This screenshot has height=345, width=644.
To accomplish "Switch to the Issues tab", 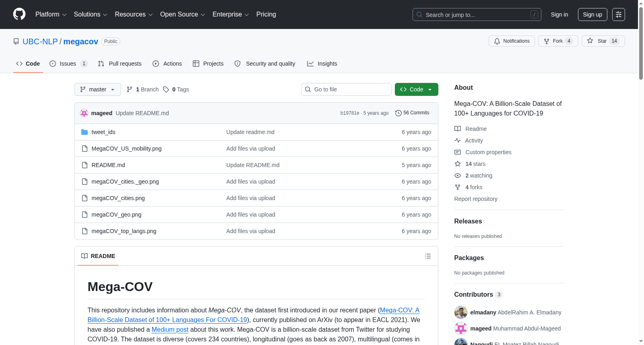I will click(x=68, y=64).
